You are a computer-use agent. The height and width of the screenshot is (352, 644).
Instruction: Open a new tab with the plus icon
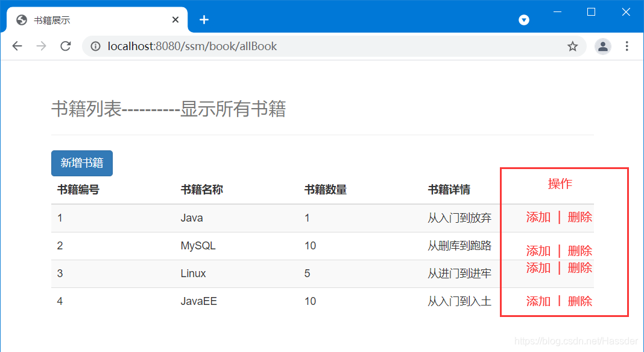click(x=204, y=20)
